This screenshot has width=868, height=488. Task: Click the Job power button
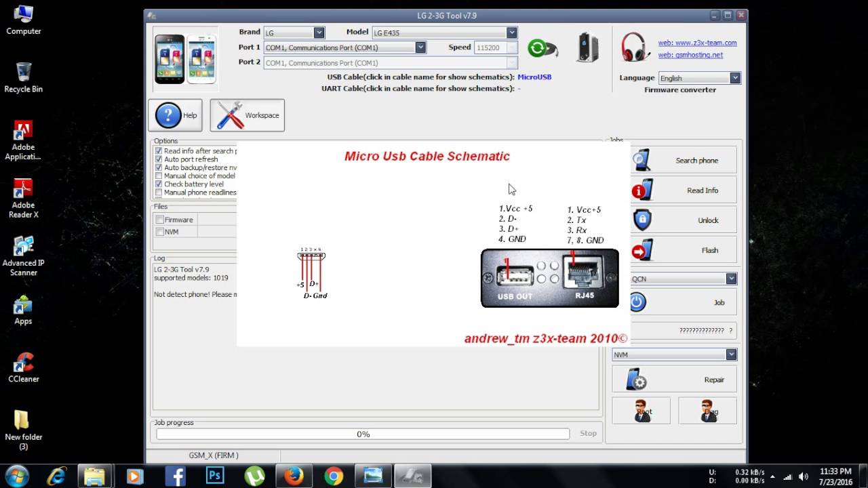click(674, 302)
